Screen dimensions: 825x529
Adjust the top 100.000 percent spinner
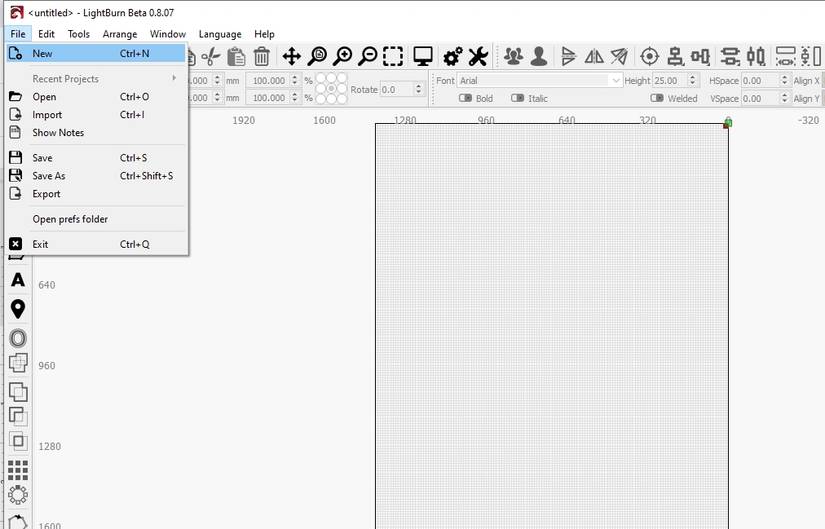pyautogui.click(x=295, y=81)
